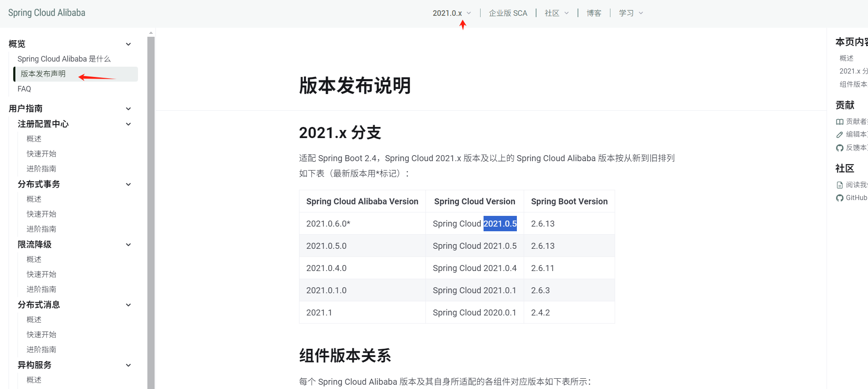This screenshot has width=868, height=389.
Task: Open 快速开始 under 限流降级
Action: click(41, 274)
